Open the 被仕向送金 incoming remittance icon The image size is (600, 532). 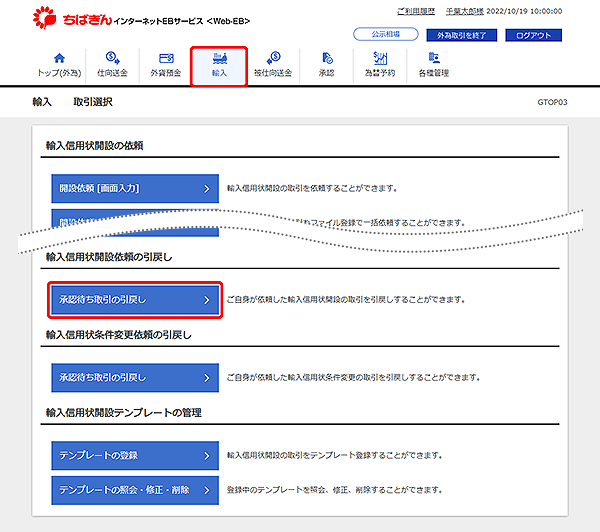click(x=273, y=58)
